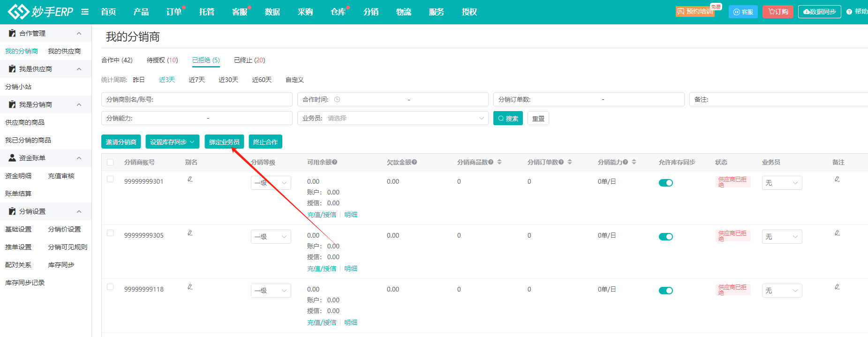Edit remark pencil in row 99999999305
Image resolution: width=868 pixels, height=337 pixels.
[837, 233]
